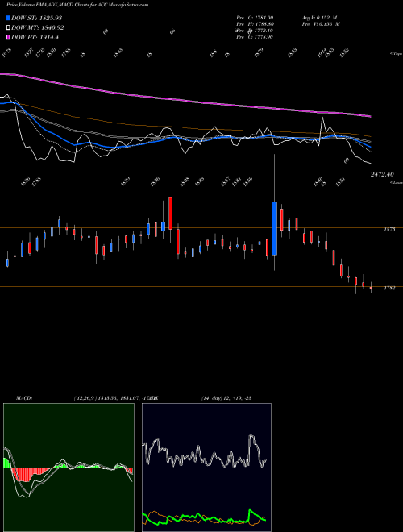Click the 1782 support level label
This screenshot has height=532, width=403.
click(389, 288)
